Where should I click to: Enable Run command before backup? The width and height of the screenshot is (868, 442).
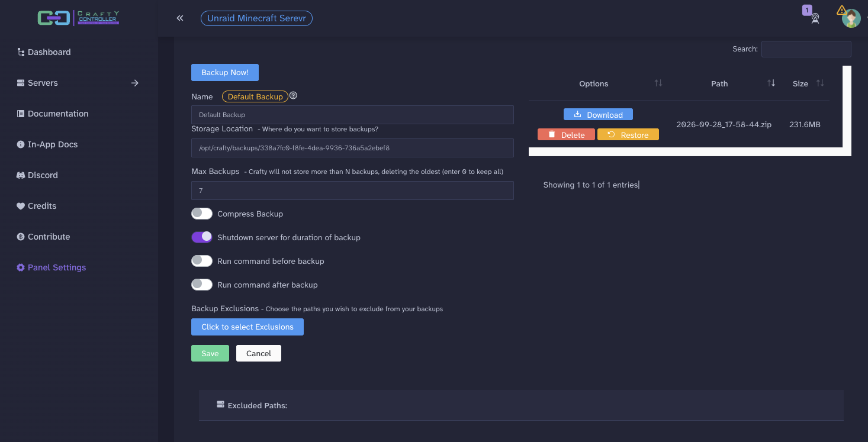click(202, 261)
